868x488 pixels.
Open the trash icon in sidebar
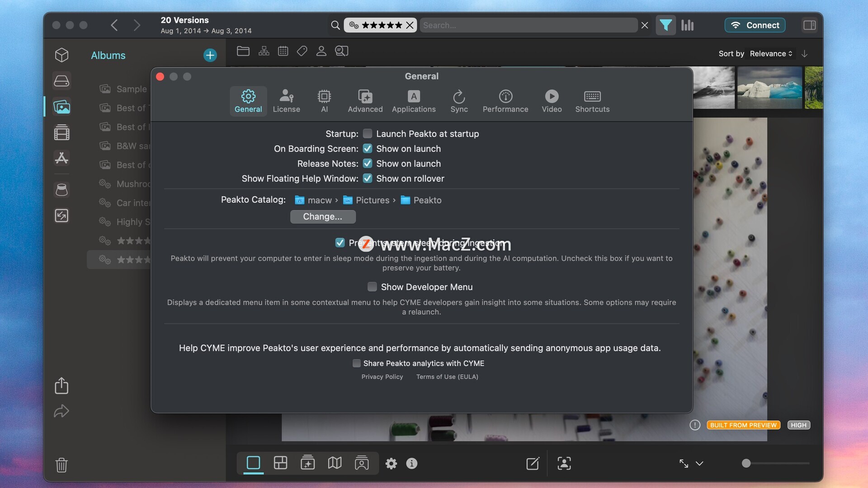pos(61,465)
